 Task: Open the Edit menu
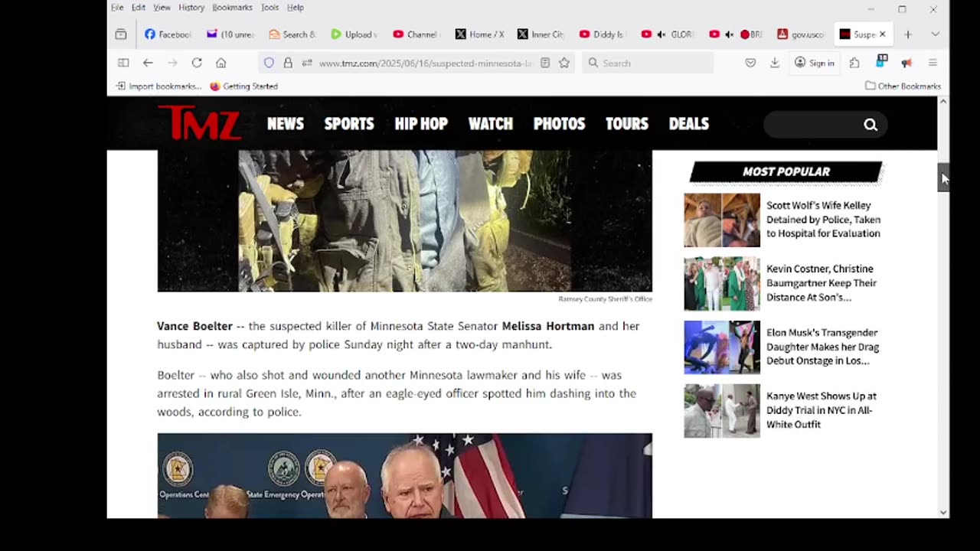139,8
